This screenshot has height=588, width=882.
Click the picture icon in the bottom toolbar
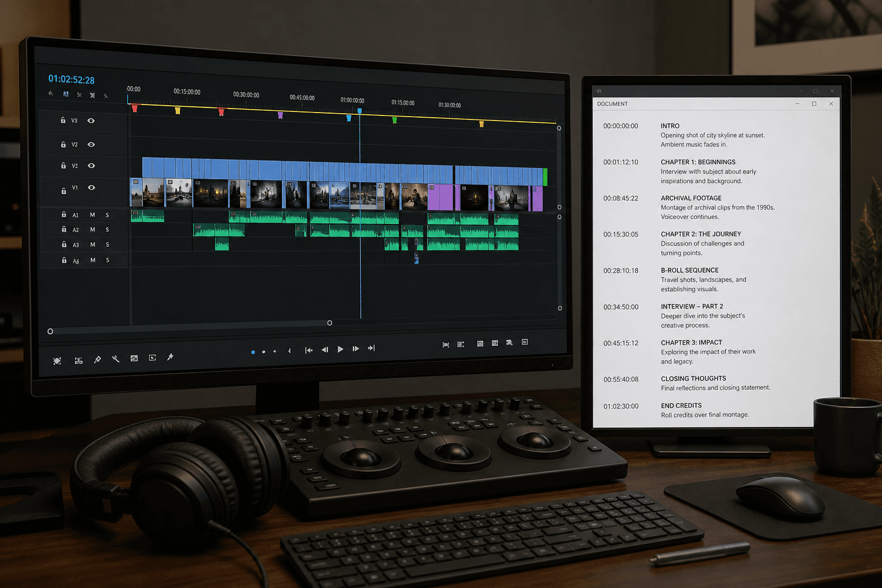[134, 358]
